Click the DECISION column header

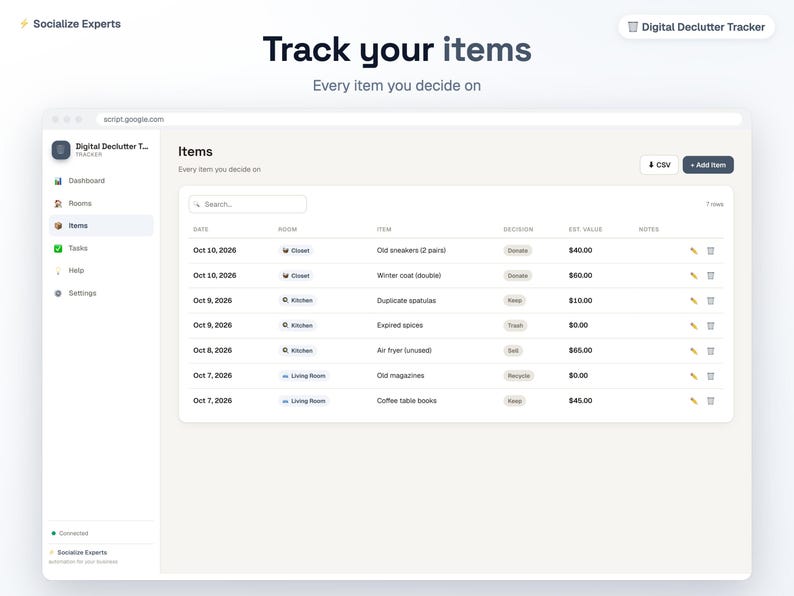click(x=518, y=229)
